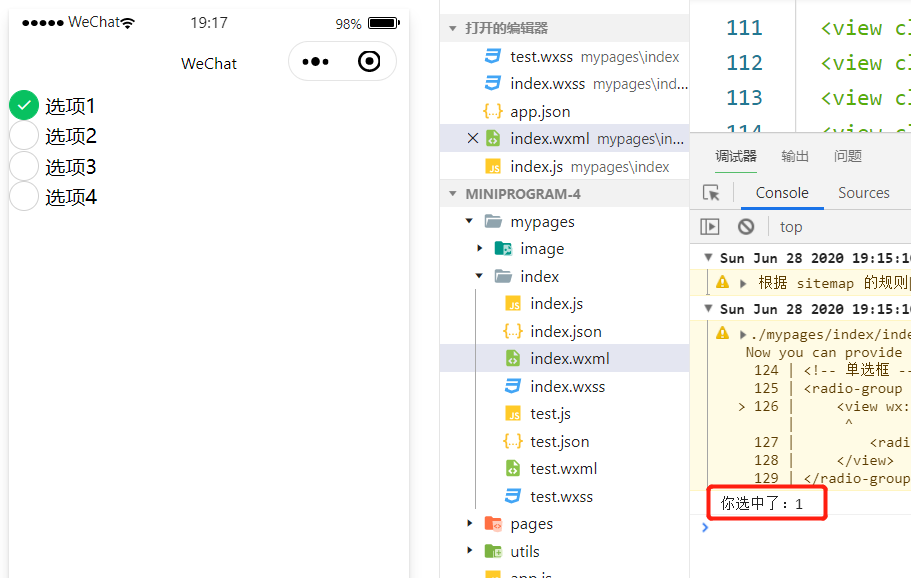The image size is (911, 578).
Task: Expand the pages folder
Action: (469, 523)
